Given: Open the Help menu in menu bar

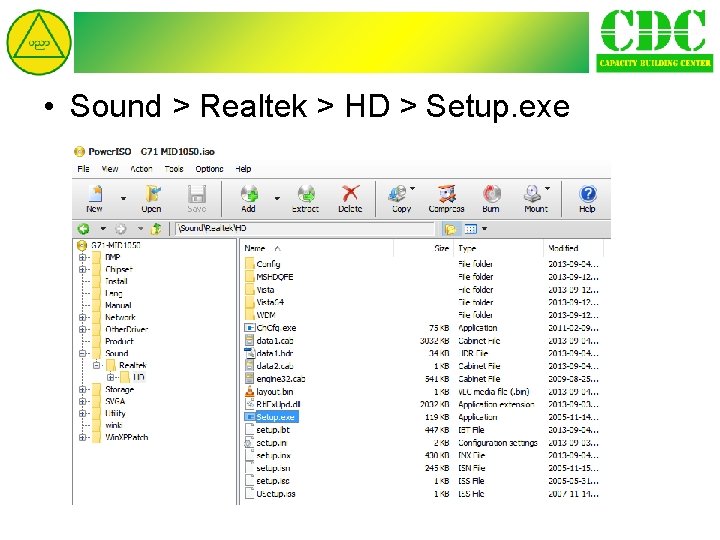Looking at the screenshot, I should 243,169.
